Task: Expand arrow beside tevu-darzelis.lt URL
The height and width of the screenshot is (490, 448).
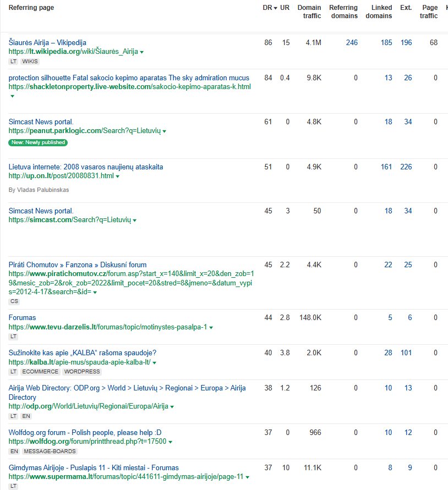Action: point(211,328)
